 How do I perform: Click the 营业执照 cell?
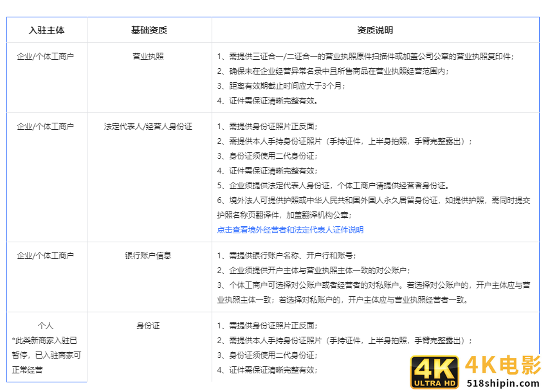click(x=148, y=56)
